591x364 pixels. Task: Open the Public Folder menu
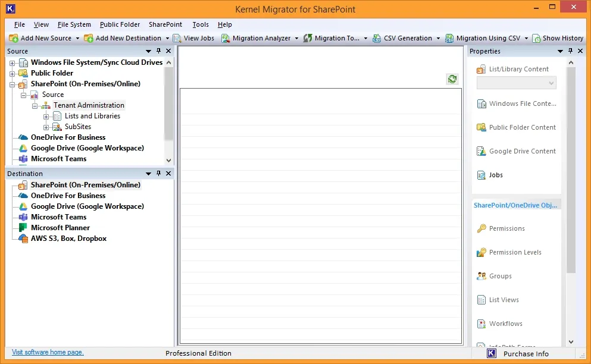pyautogui.click(x=120, y=24)
